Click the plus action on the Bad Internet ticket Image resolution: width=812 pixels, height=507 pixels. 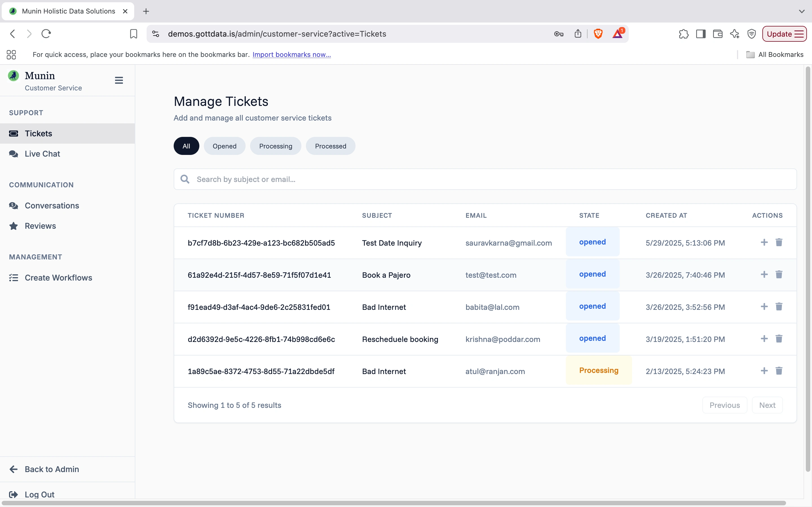pos(764,306)
